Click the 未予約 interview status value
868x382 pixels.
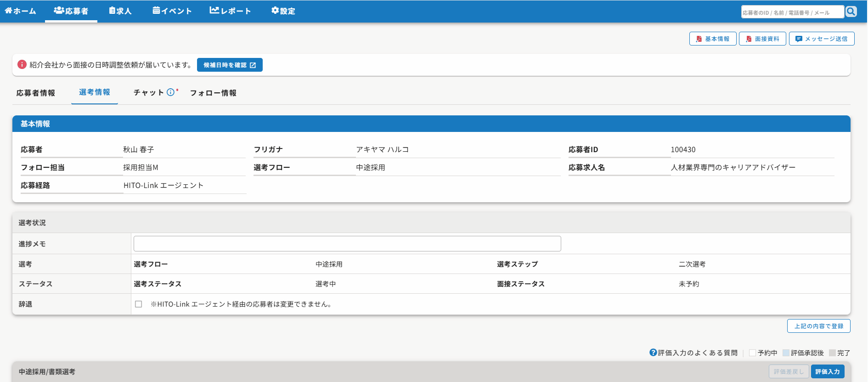point(689,284)
